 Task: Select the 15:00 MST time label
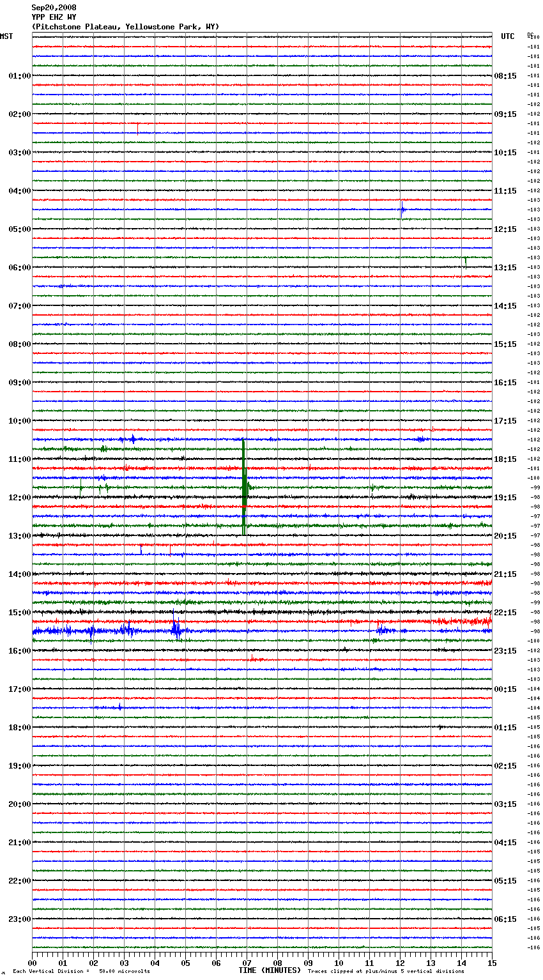coord(20,613)
